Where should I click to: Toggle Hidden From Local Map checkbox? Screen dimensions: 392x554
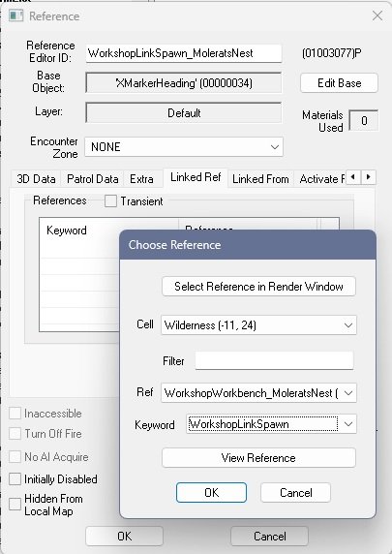[x=15, y=505]
